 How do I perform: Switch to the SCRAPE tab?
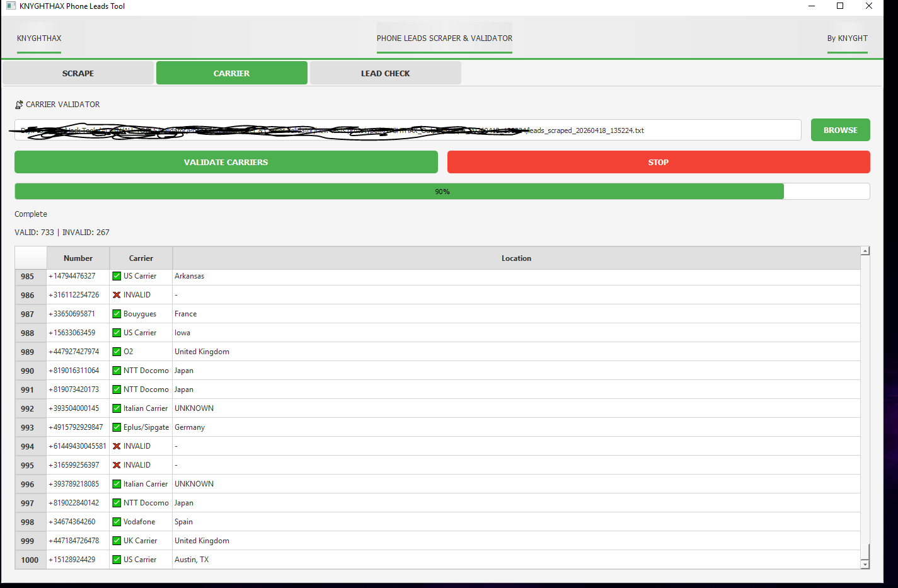tap(78, 73)
